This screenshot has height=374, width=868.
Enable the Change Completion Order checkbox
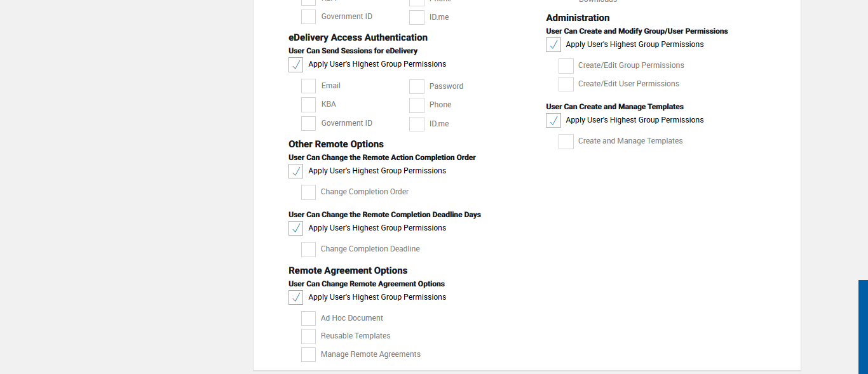[x=308, y=192]
